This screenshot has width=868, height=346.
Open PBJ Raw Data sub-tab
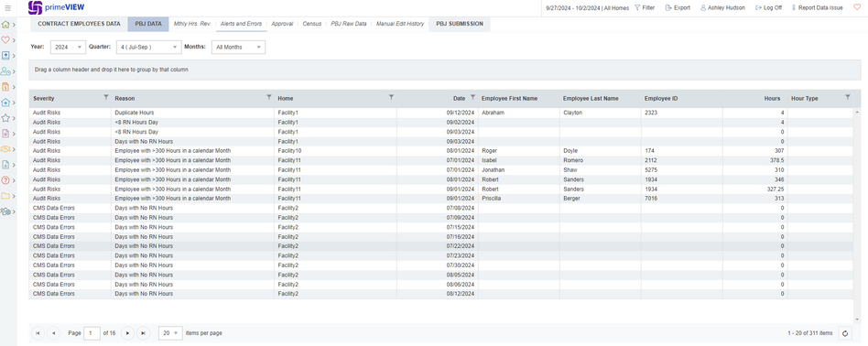pos(349,24)
